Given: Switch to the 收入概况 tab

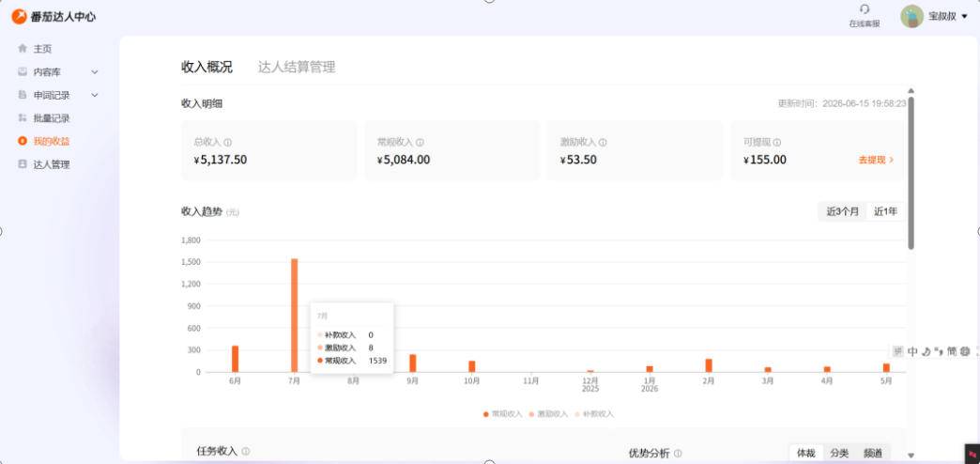Looking at the screenshot, I should pyautogui.click(x=207, y=68).
